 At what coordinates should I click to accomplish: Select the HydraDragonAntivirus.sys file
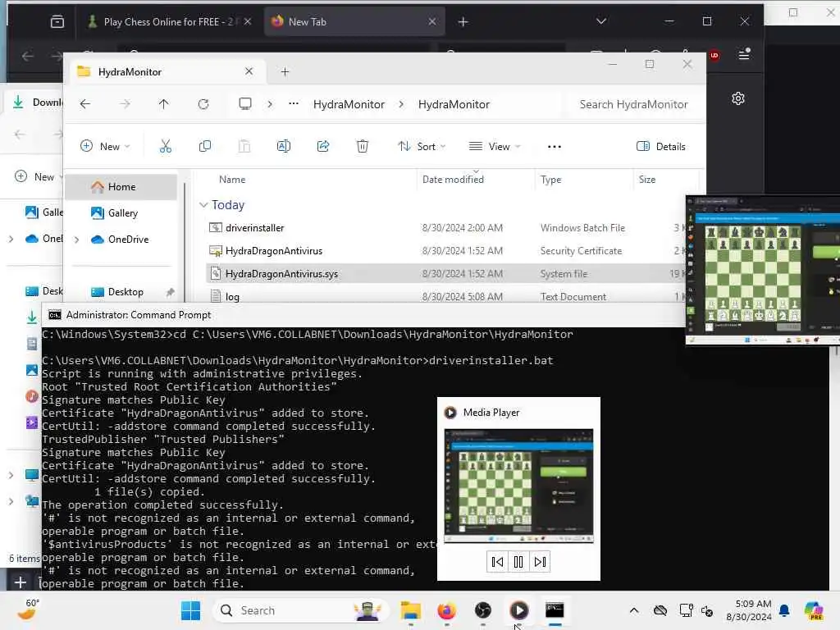click(x=445, y=274)
